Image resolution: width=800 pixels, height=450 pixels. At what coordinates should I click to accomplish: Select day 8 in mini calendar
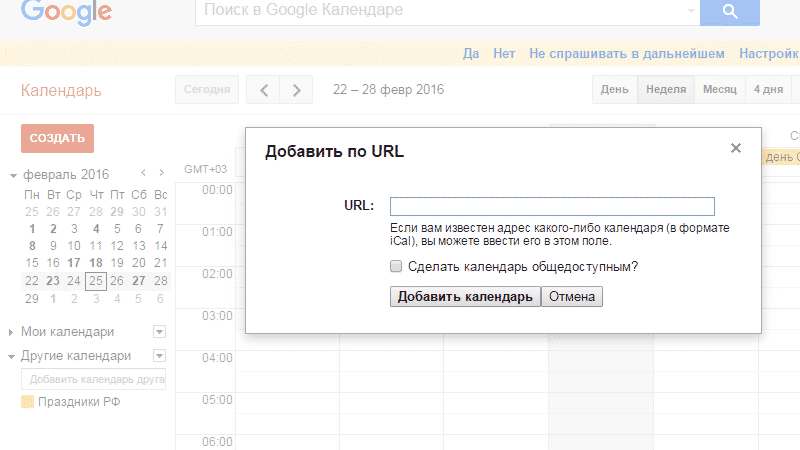pyautogui.click(x=32, y=246)
